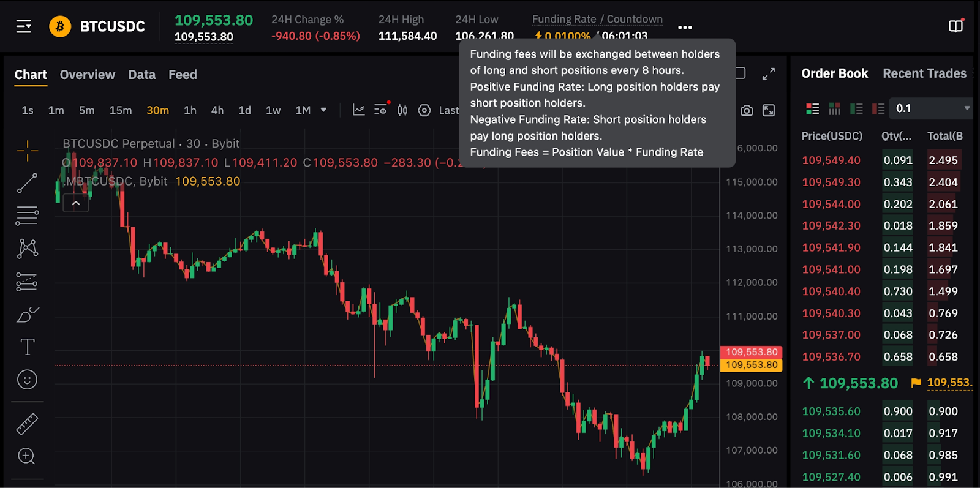Choose the text annotation tool
The height and width of the screenshot is (488, 980).
click(27, 347)
